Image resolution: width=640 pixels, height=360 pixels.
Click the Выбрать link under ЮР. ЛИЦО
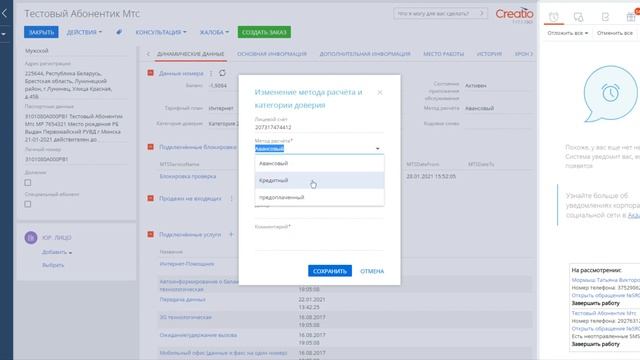tap(53, 265)
